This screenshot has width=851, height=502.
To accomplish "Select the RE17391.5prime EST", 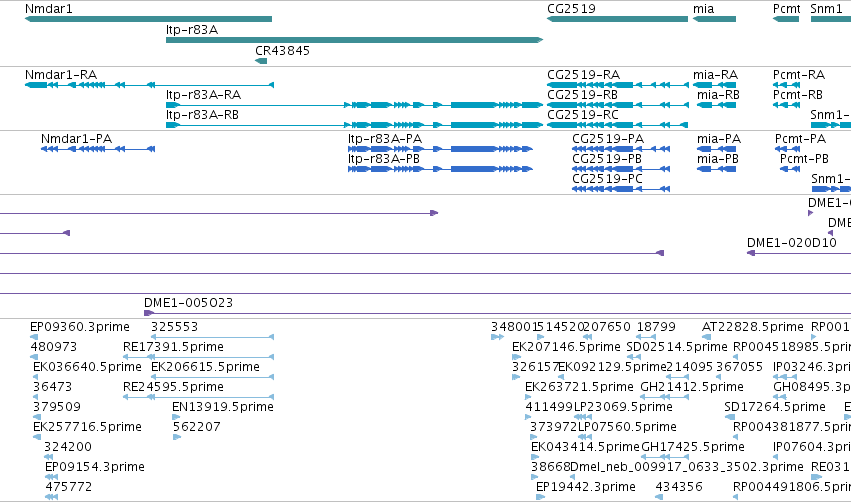I will (x=199, y=357).
